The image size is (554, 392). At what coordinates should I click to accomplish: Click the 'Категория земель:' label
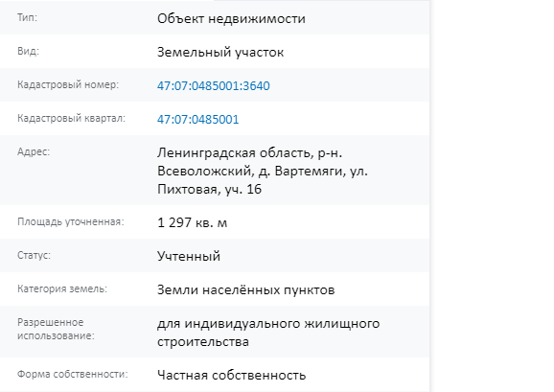point(62,288)
